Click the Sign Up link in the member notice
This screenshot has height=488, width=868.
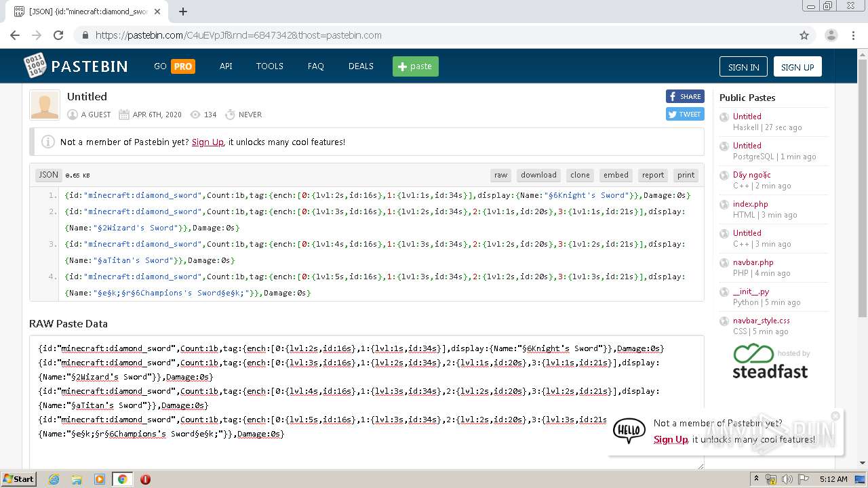208,142
